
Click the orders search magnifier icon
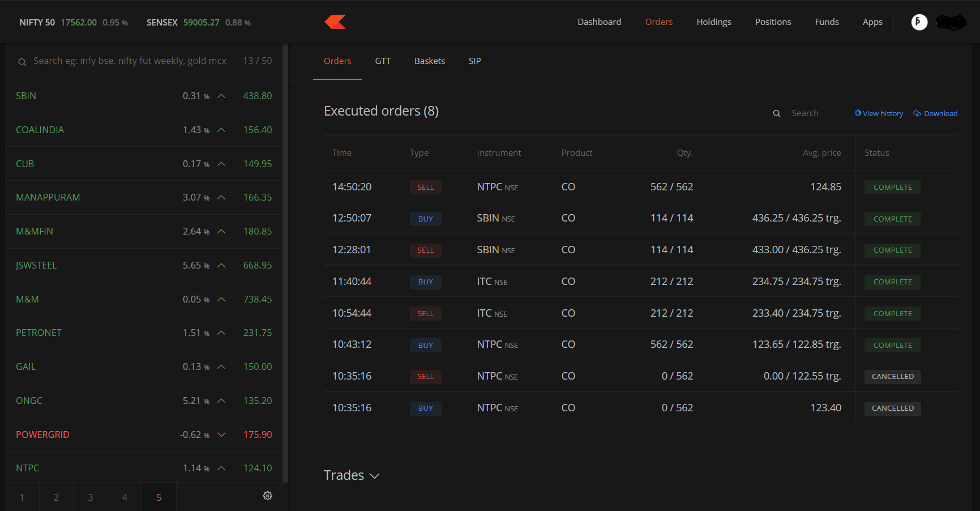pyautogui.click(x=777, y=113)
